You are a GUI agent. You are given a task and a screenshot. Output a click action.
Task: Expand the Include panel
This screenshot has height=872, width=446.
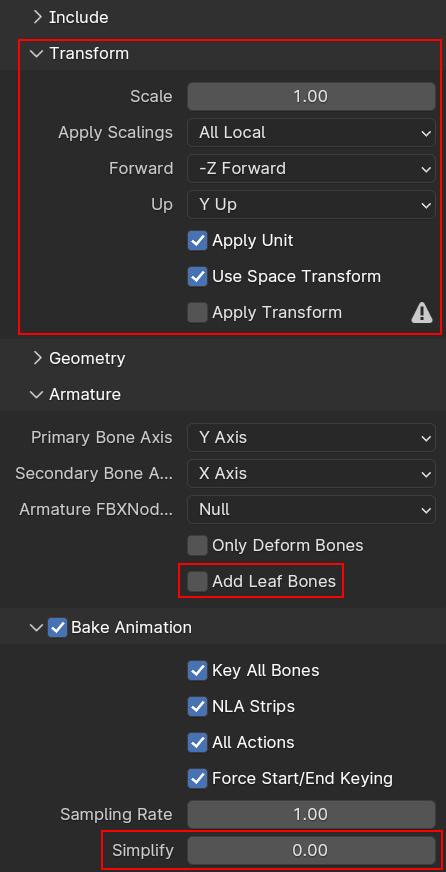coord(37,17)
